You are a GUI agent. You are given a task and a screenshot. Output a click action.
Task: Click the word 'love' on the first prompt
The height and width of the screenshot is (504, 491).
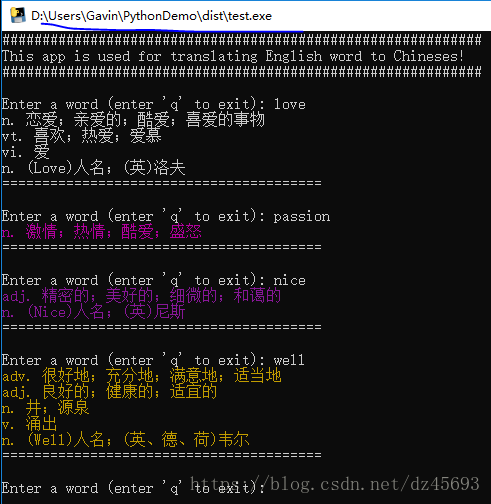289,105
